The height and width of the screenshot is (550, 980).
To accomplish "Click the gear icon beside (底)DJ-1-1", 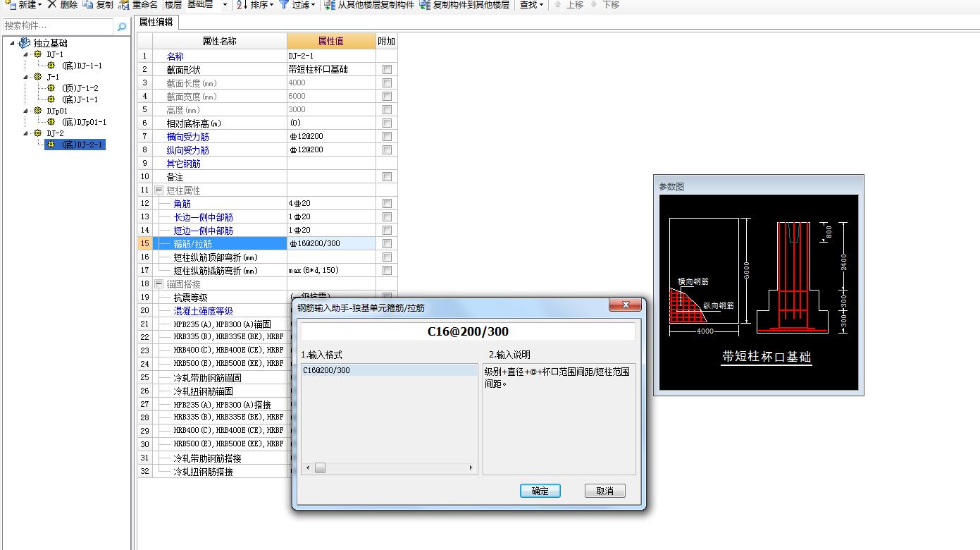I will click(x=51, y=66).
